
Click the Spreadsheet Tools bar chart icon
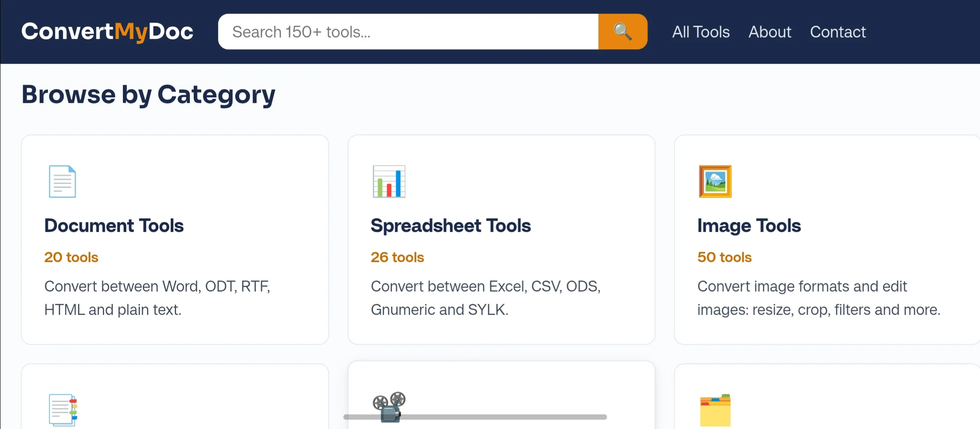[x=389, y=182]
